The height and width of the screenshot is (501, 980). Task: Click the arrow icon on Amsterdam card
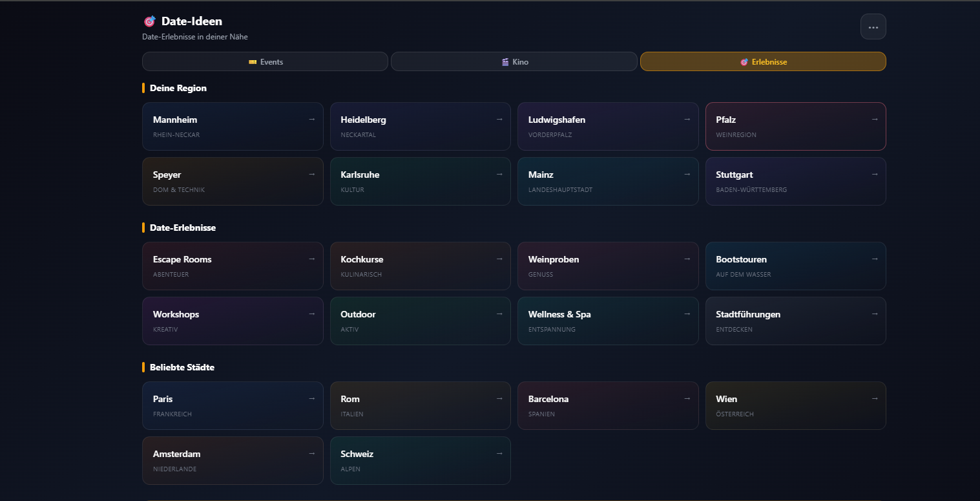tap(311, 453)
